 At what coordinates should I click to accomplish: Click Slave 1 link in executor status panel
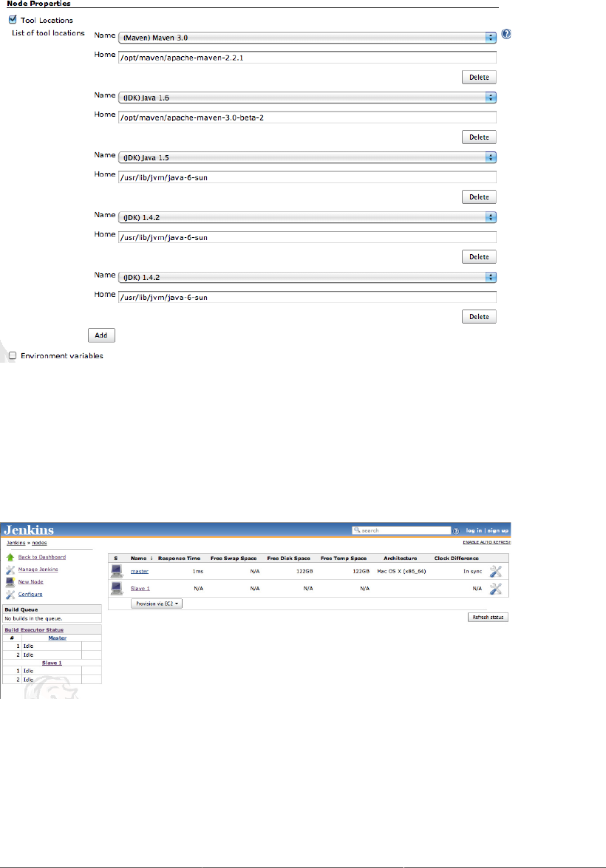coord(52,663)
